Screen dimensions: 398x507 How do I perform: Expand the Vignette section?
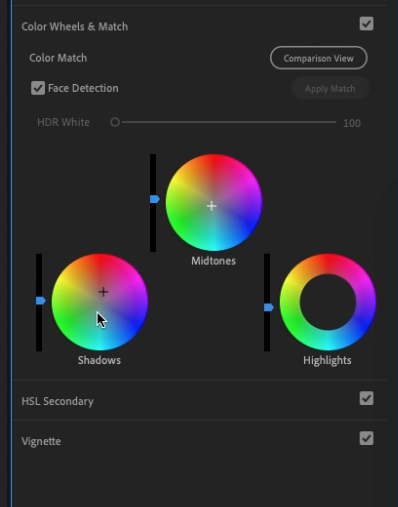tap(41, 441)
